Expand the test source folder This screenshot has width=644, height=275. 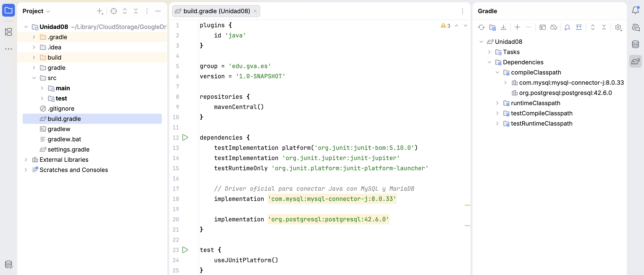(42, 98)
